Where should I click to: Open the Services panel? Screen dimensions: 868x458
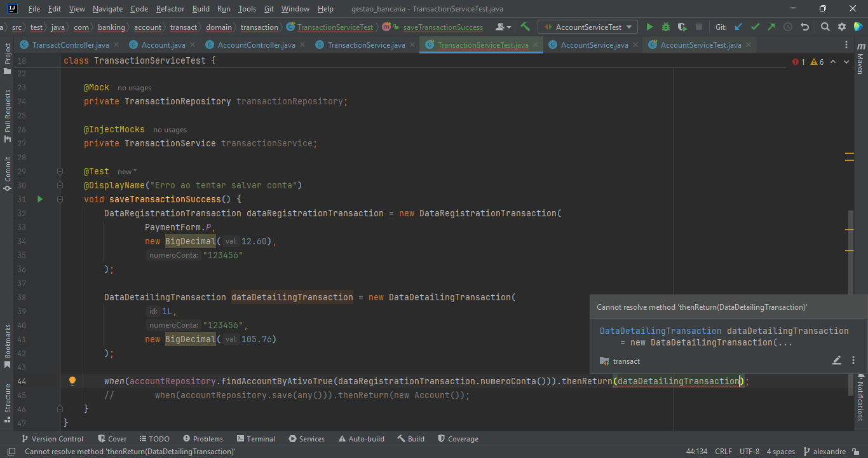[306, 439]
